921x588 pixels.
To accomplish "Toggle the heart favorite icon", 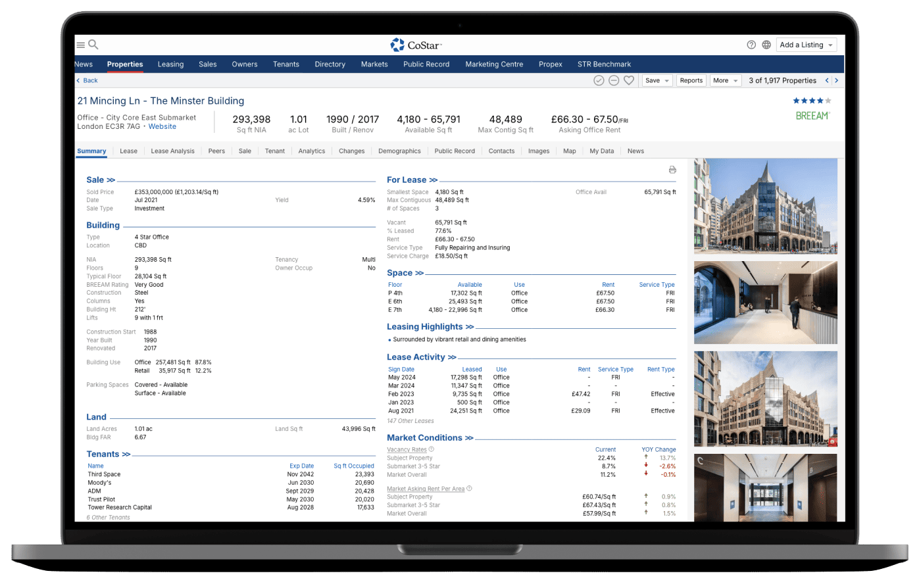I will pyautogui.click(x=629, y=80).
